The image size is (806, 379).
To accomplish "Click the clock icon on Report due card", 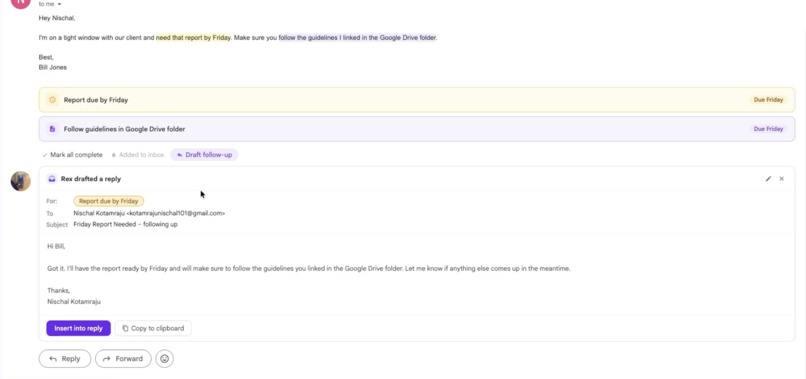I will coord(52,100).
